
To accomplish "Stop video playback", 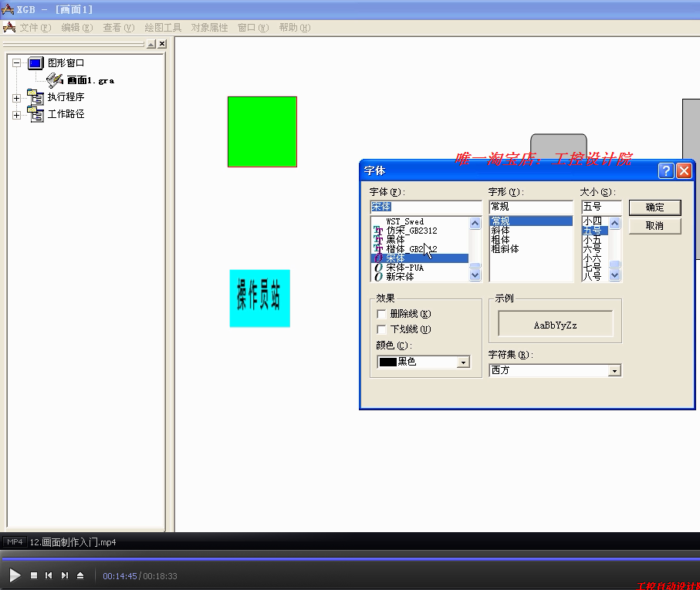I will pos(34,575).
